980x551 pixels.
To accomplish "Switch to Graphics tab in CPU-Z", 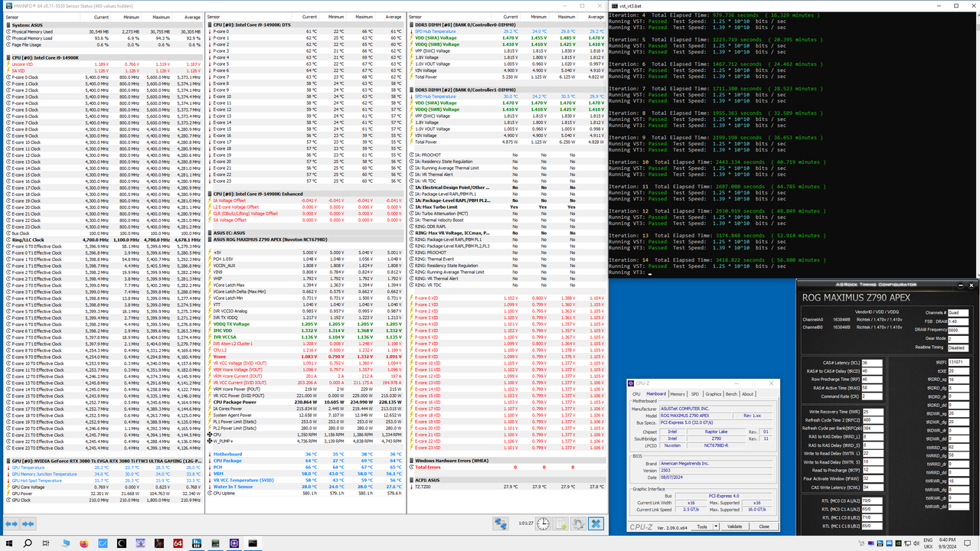I will (714, 394).
